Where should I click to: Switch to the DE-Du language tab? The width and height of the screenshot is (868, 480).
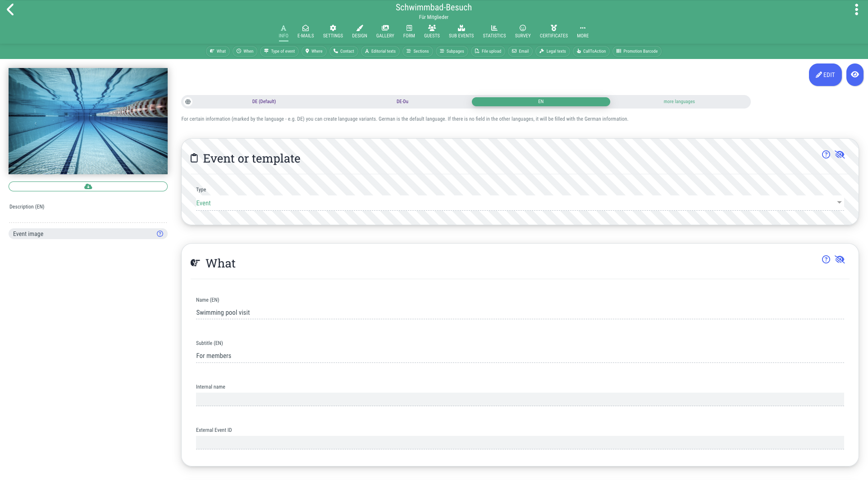(x=402, y=101)
